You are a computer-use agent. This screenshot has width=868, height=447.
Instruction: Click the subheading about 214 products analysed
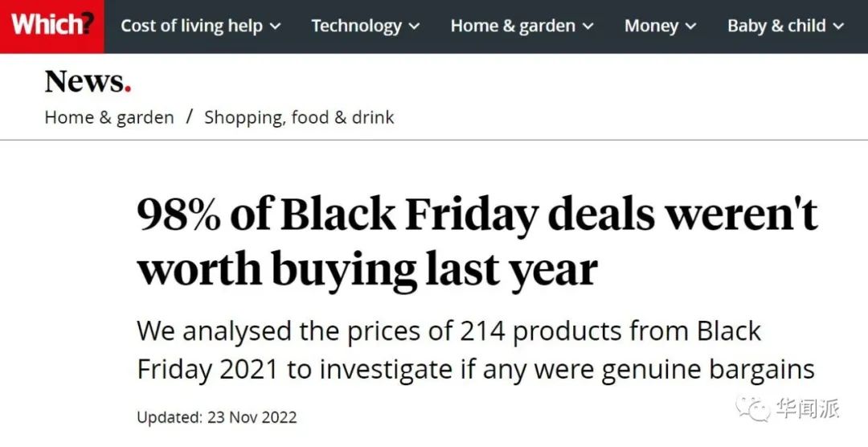point(476,350)
